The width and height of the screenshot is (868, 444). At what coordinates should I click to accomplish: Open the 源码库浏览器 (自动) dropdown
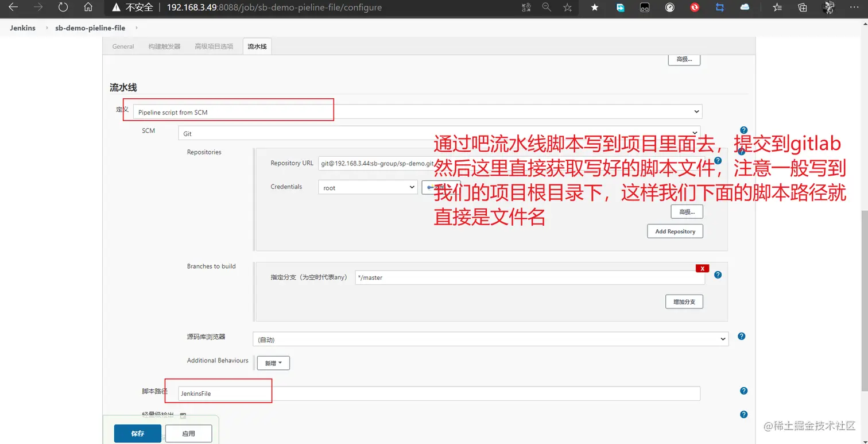click(x=491, y=339)
